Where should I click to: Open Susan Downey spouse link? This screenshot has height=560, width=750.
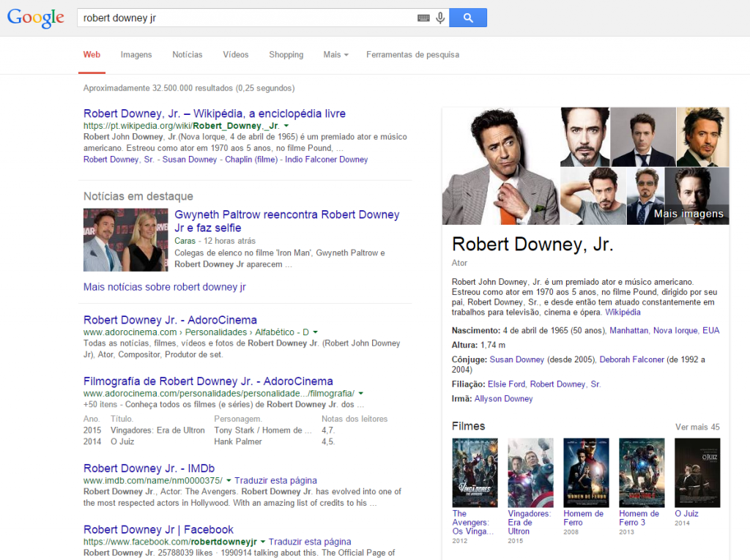click(516, 359)
